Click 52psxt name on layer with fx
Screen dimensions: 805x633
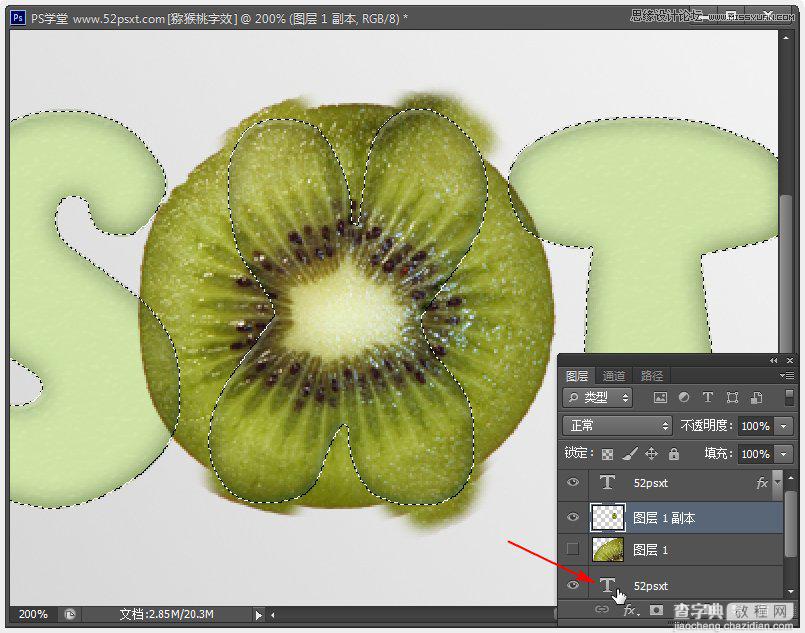point(650,483)
